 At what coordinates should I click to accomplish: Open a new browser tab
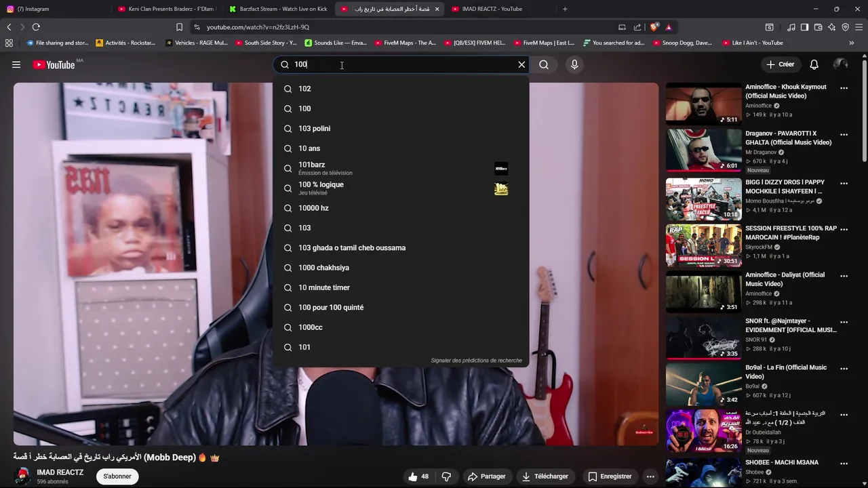click(x=565, y=9)
